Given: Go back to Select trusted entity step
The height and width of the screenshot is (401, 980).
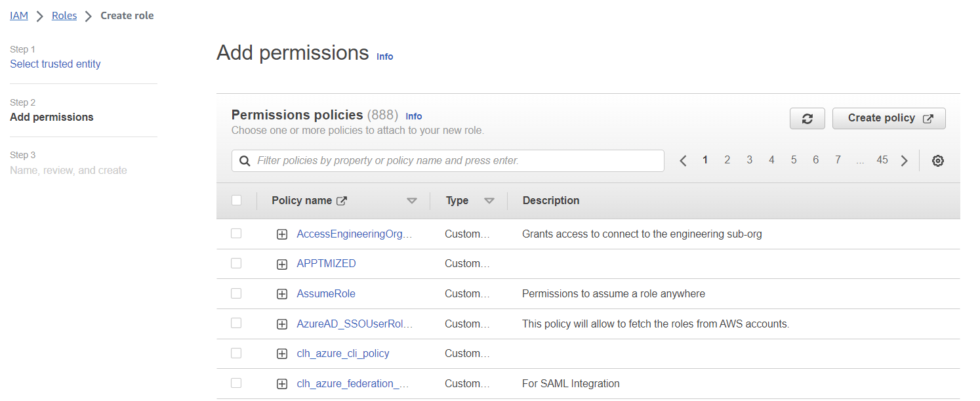Looking at the screenshot, I should [55, 64].
